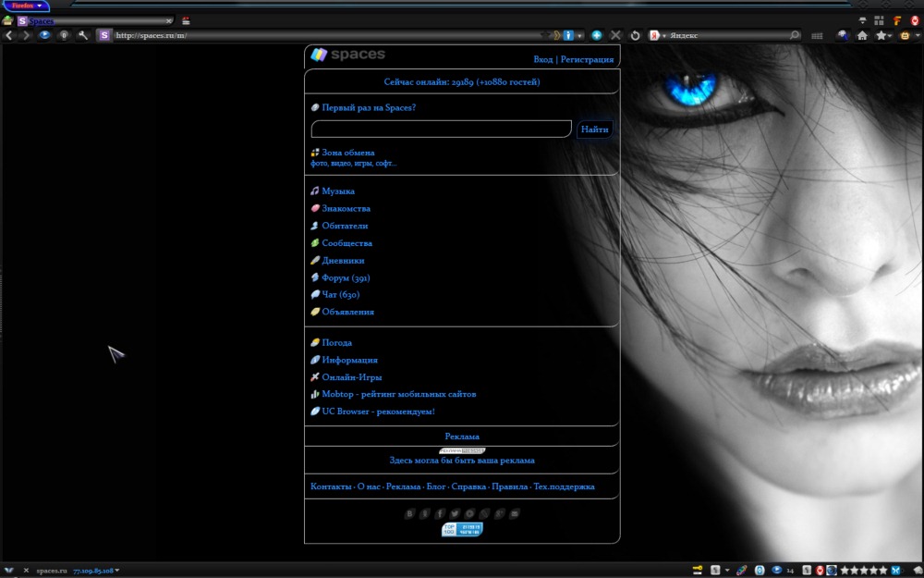Viewport: 924px width, 578px height.
Task: Open the Музыка section
Action: point(336,191)
